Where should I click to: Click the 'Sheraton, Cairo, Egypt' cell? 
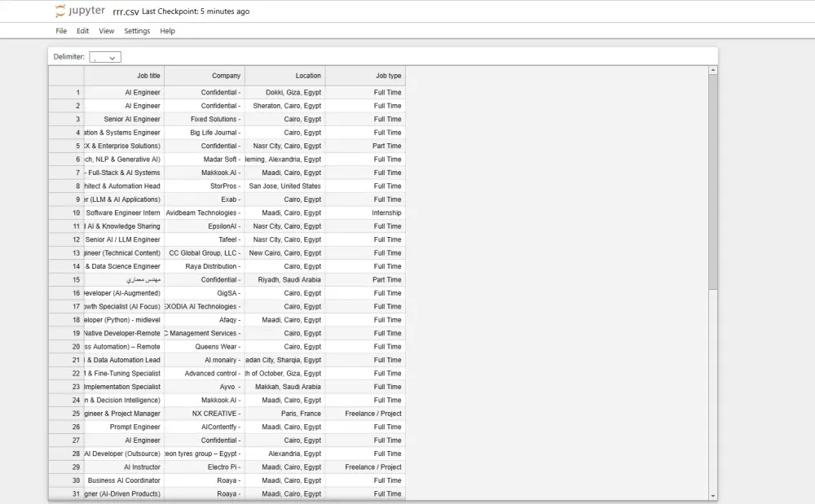(285, 106)
